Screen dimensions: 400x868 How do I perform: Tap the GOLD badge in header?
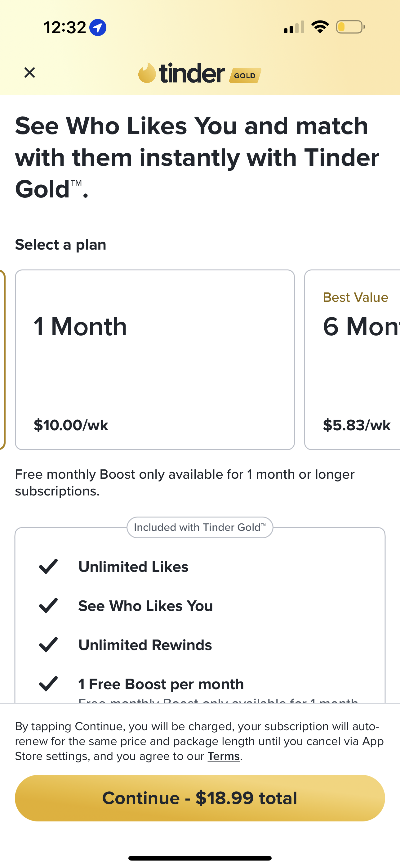(245, 75)
